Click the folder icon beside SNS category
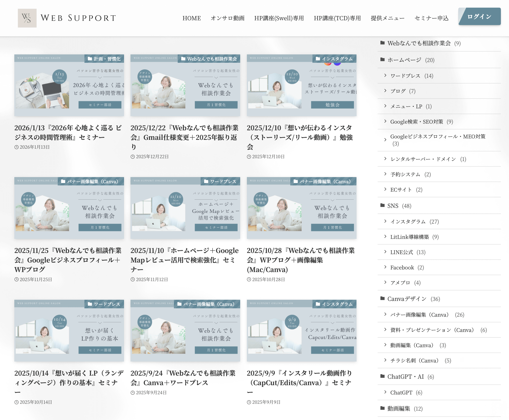 (x=382, y=205)
